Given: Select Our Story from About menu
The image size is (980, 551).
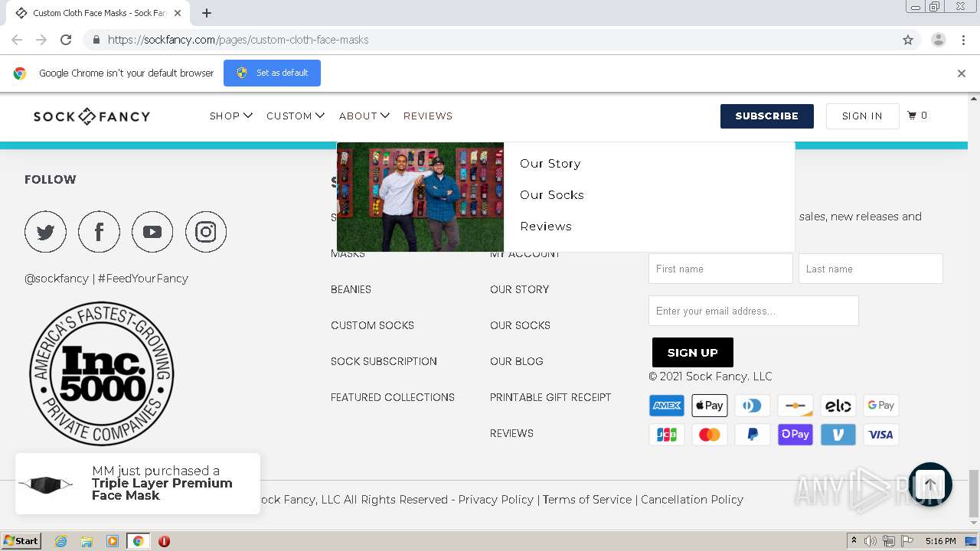Looking at the screenshot, I should point(550,164).
